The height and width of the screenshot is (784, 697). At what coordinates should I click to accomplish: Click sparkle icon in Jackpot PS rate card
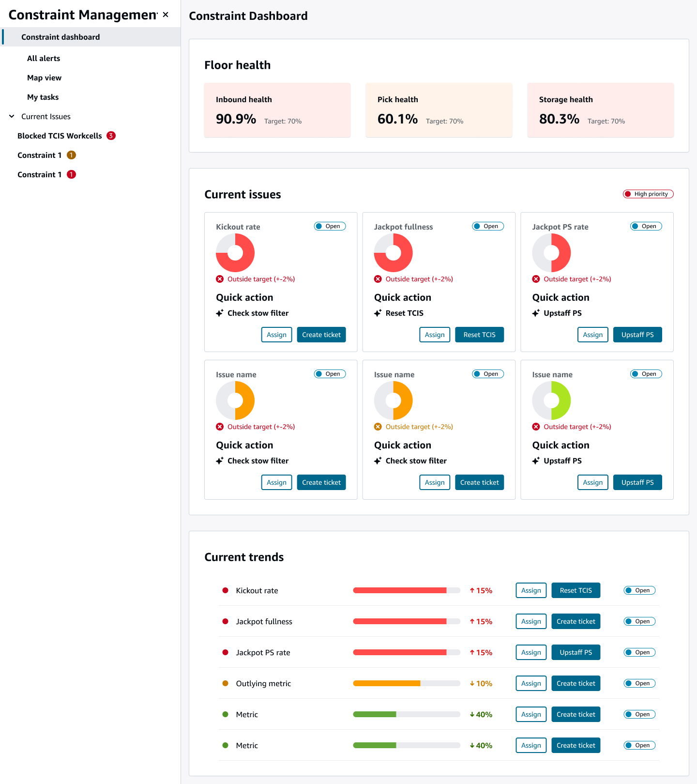pos(536,313)
